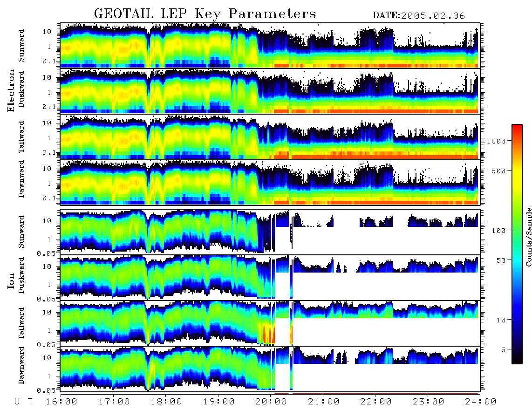Viewport: 532px width, 410px height.
Task: Click the "18:00" time tick label
Action: tap(166, 402)
